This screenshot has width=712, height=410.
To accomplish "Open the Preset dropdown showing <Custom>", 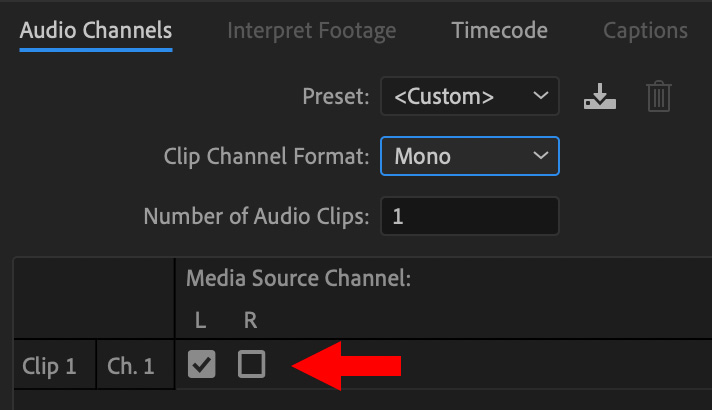I will [470, 96].
